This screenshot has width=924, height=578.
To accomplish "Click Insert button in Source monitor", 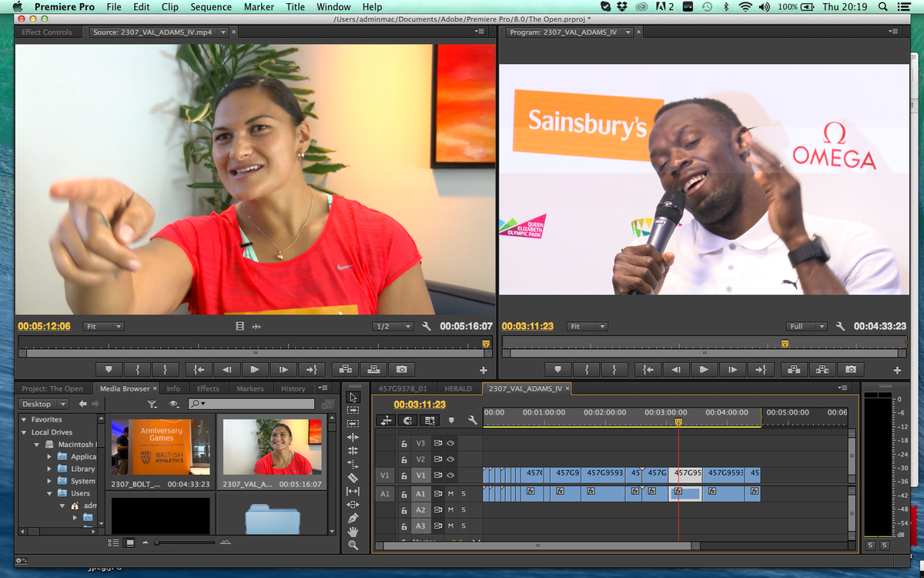I will 346,369.
